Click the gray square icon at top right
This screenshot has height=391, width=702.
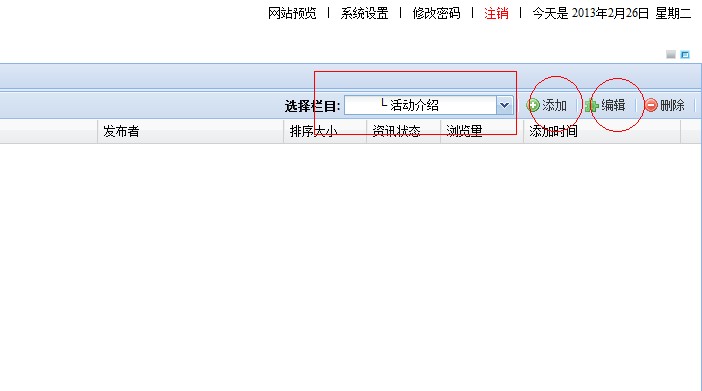pyautogui.click(x=671, y=55)
